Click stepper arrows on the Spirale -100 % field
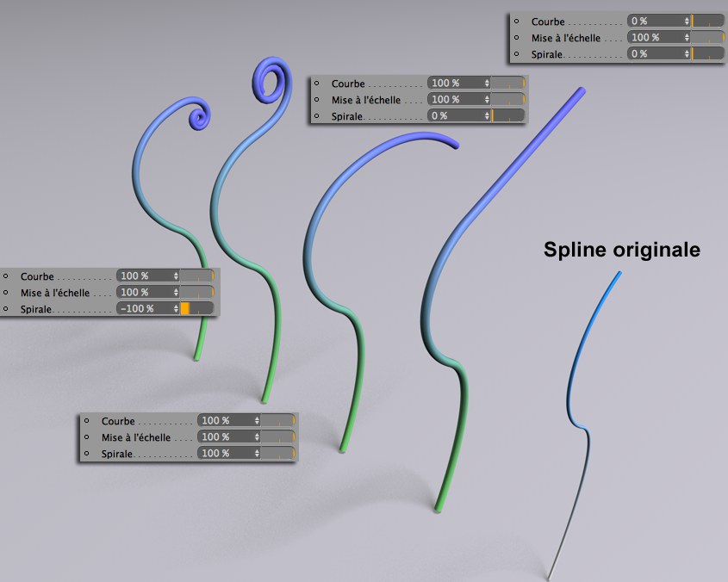Screen dimensions: 728x582 [x=176, y=308]
